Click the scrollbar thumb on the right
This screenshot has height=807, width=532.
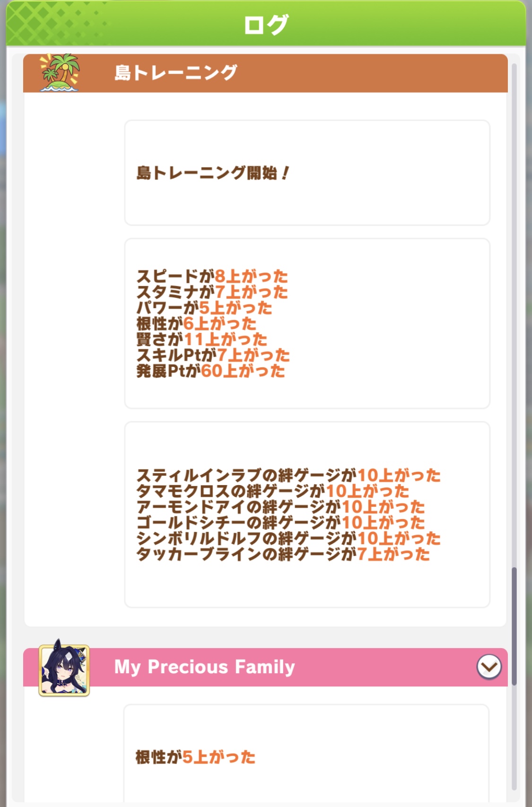click(514, 626)
